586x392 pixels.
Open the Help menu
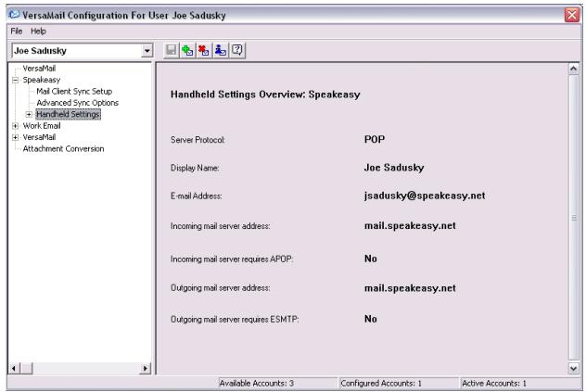(38, 31)
